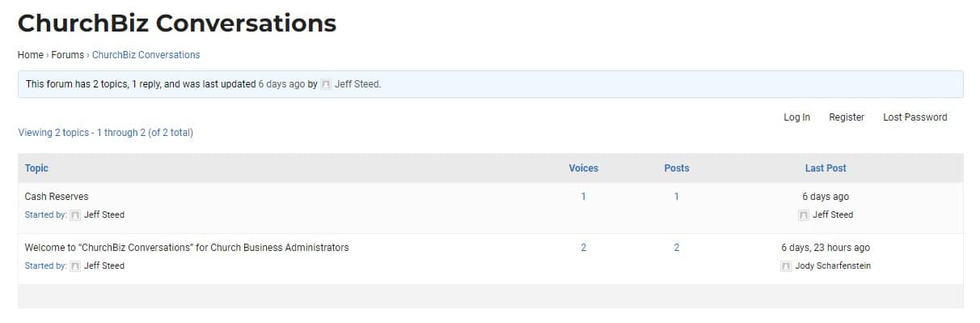
Task: Click the Last Post column header
Action: pyautogui.click(x=826, y=168)
